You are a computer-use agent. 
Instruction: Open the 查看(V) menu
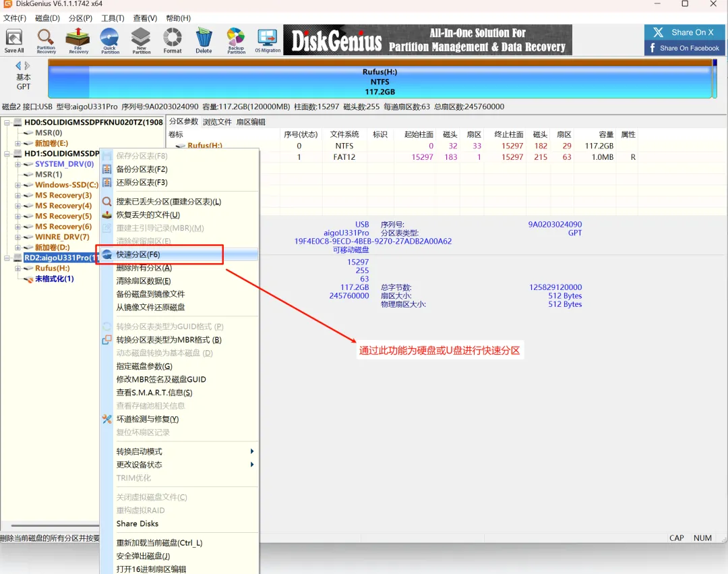[145, 18]
